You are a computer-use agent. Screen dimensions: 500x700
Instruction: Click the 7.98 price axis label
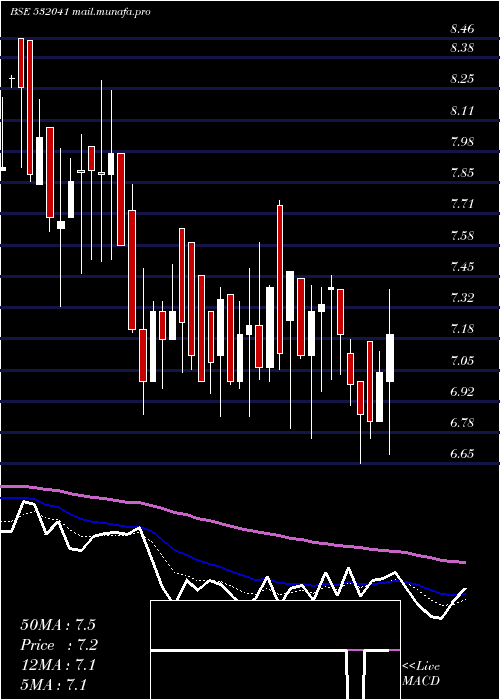(462, 142)
